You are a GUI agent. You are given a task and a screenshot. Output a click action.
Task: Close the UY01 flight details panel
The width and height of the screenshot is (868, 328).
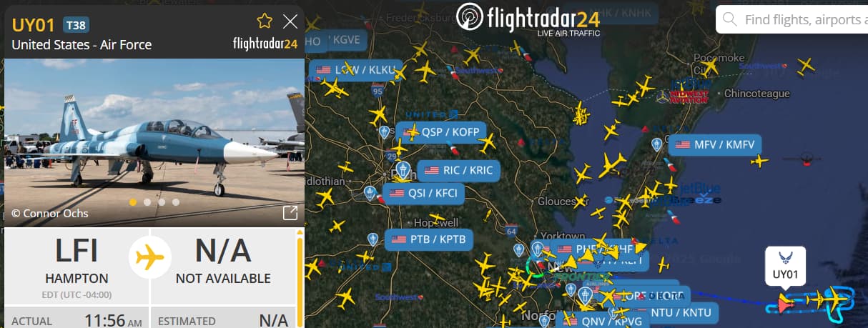tap(290, 21)
